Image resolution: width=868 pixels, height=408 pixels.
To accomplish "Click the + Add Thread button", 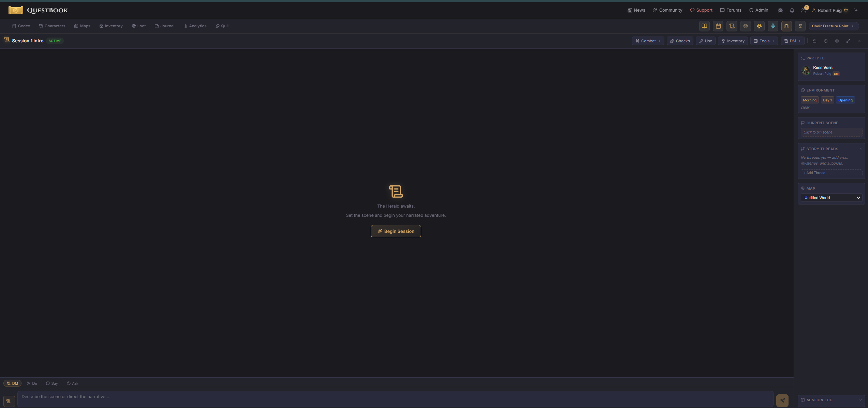I will (x=831, y=173).
